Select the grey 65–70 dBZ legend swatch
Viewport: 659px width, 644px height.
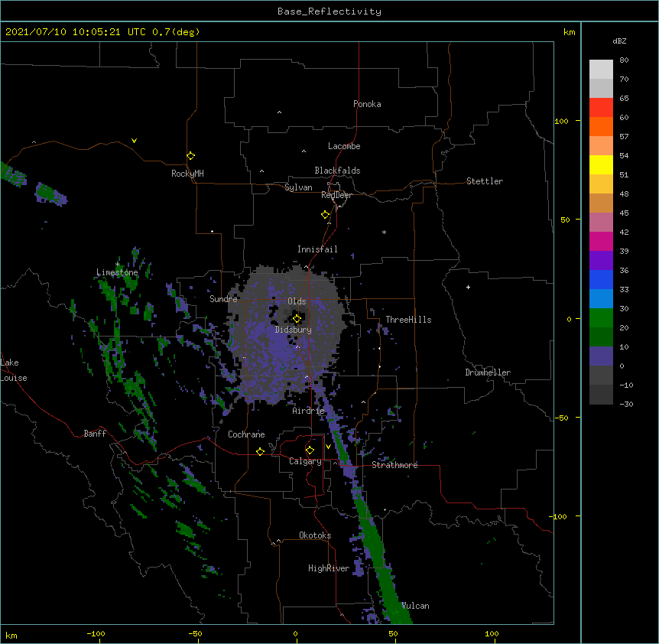(x=601, y=88)
